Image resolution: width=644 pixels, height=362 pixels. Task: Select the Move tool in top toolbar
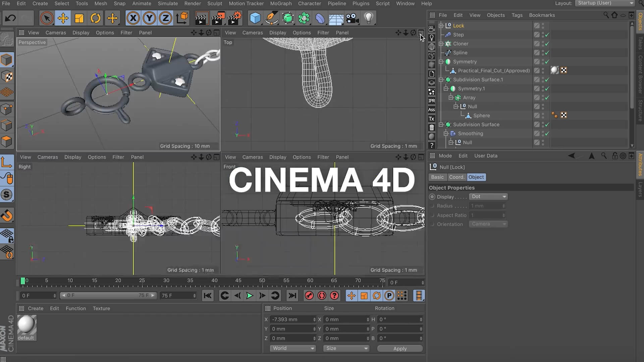(63, 18)
